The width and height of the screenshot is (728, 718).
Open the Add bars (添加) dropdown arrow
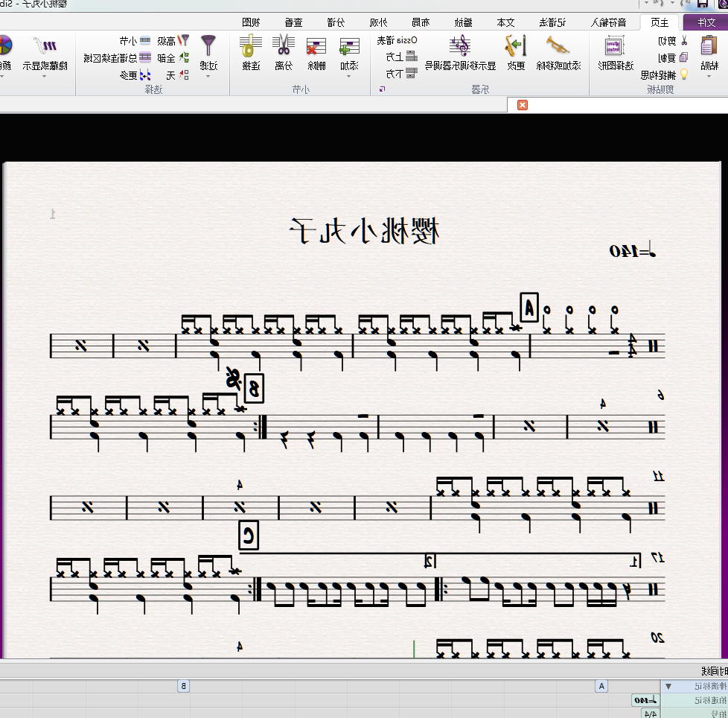pyautogui.click(x=349, y=76)
